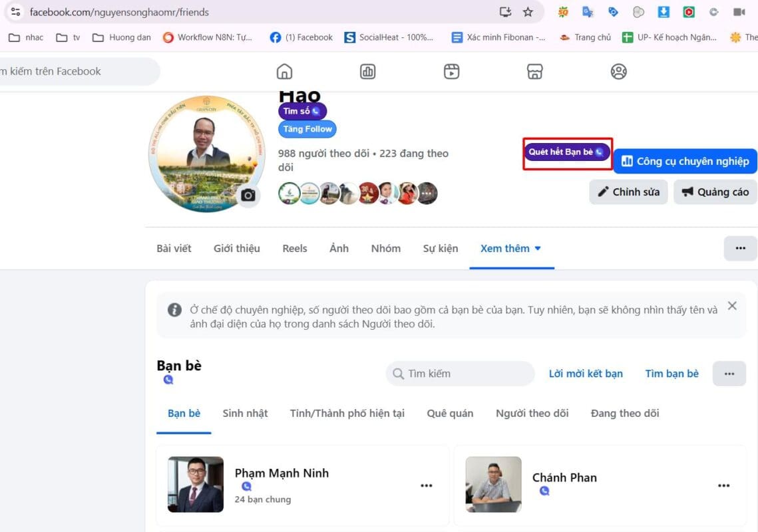Click site settings icon in address bar
This screenshot has height=532, width=758.
15,11
